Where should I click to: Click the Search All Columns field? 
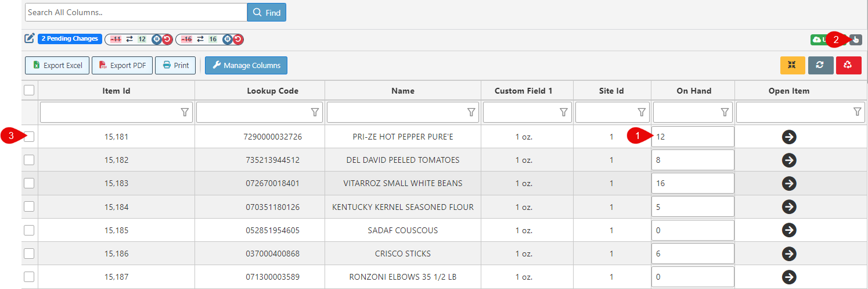[x=136, y=12]
